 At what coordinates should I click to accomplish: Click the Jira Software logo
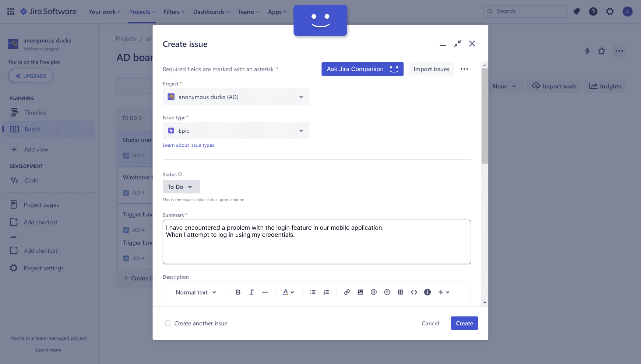pyautogui.click(x=48, y=11)
